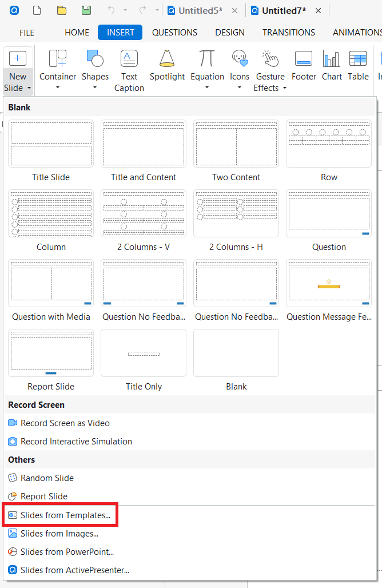The width and height of the screenshot is (382, 588).
Task: Open the undo history dropdown arrow
Action: [125, 10]
